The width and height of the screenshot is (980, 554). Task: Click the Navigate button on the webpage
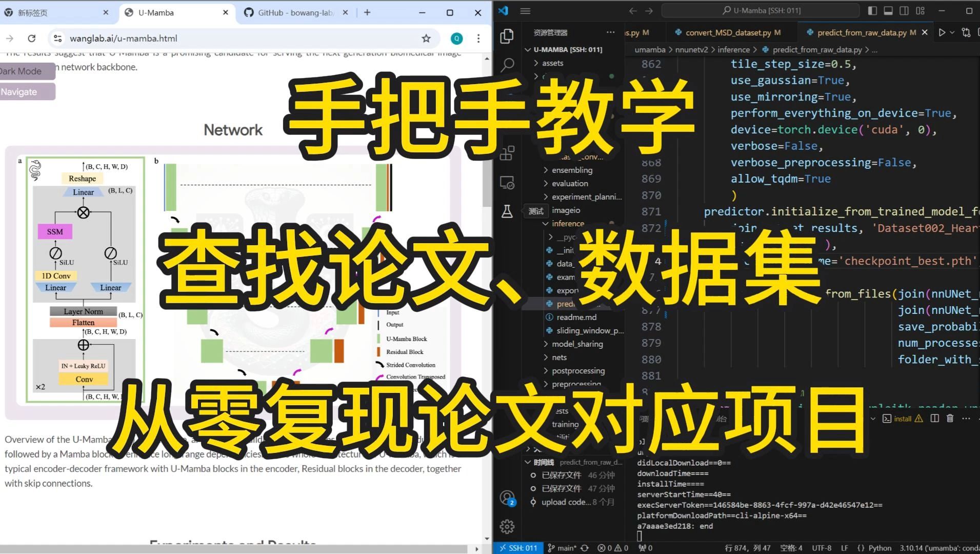tap(27, 92)
